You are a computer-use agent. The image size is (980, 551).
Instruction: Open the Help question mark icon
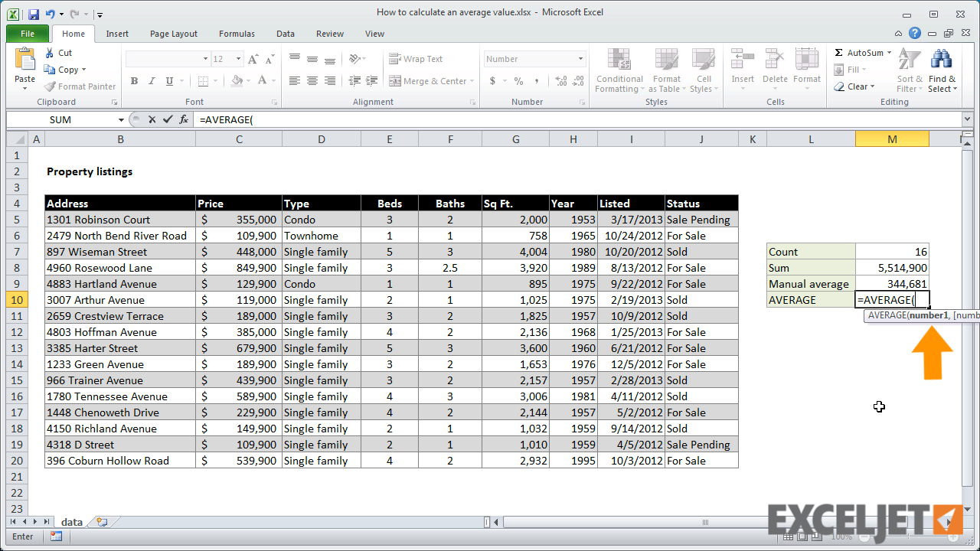[915, 33]
